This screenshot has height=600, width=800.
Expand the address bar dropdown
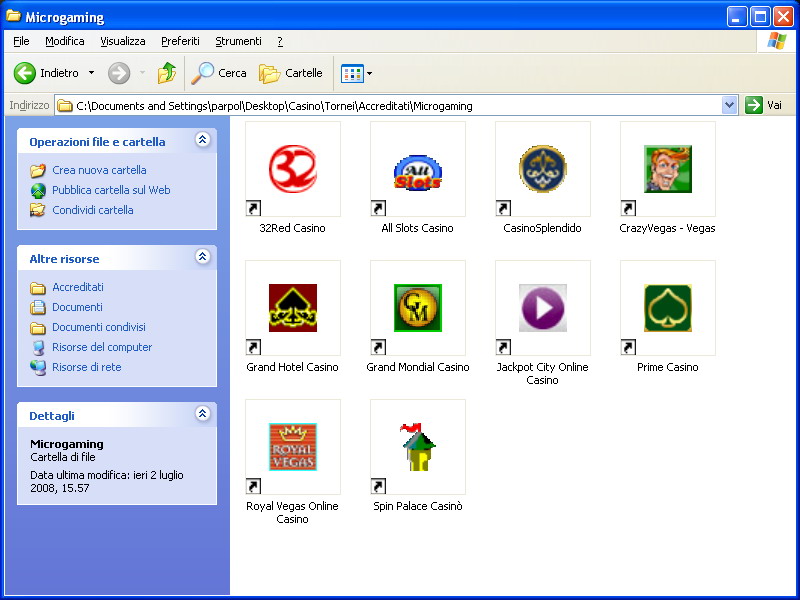tap(730, 106)
